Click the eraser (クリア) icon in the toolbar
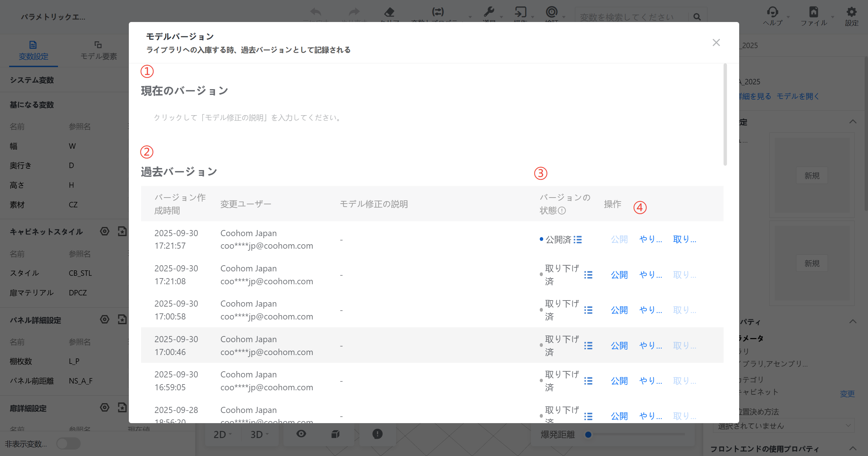 389,12
